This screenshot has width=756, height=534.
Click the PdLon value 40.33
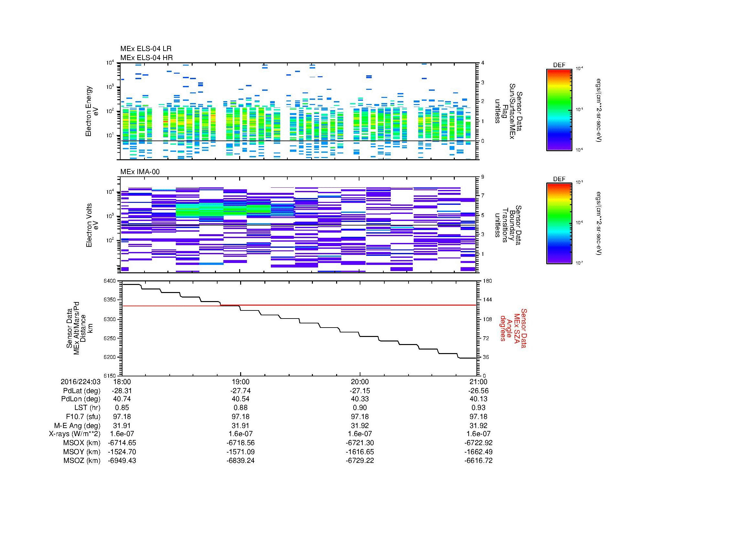[x=359, y=399]
